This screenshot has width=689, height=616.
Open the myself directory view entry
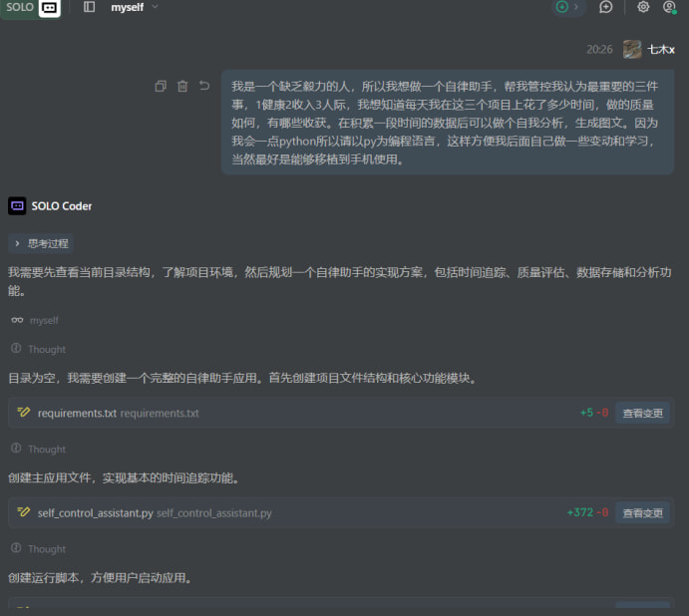(x=44, y=321)
